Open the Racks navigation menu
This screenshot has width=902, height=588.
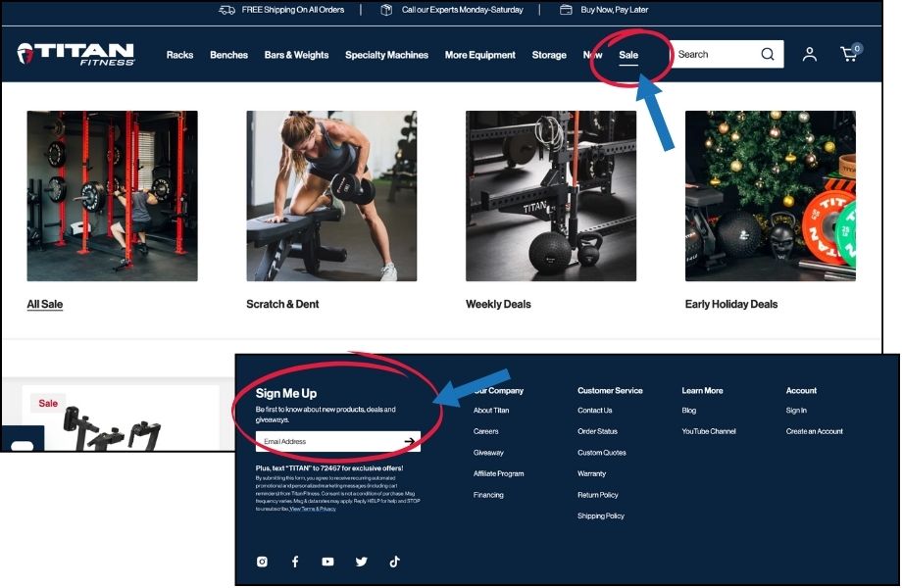coord(179,56)
